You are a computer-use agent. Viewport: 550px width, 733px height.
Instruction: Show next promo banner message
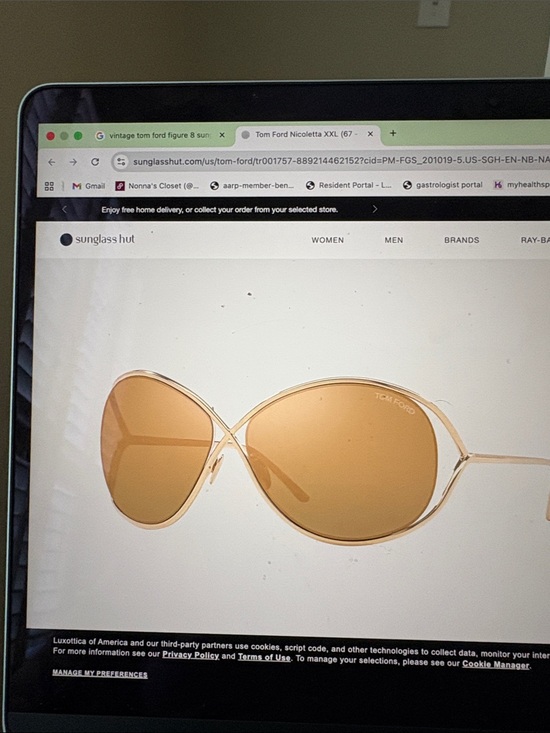(x=374, y=209)
